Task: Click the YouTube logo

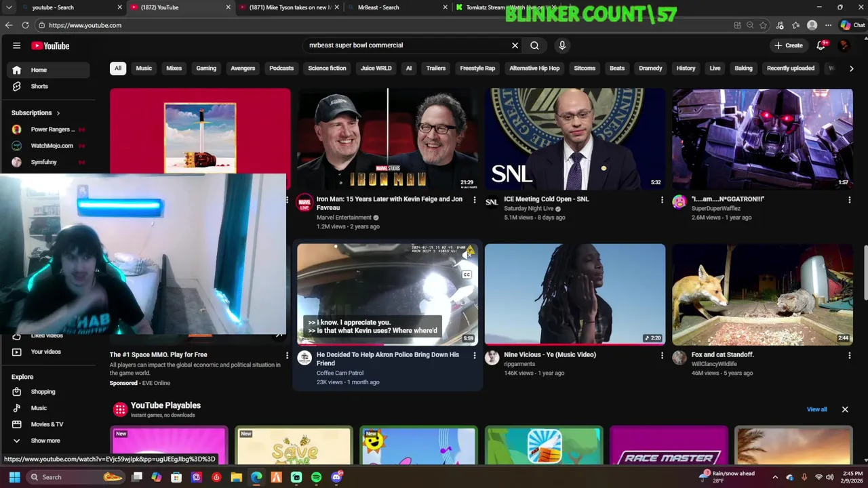Action: coord(50,45)
